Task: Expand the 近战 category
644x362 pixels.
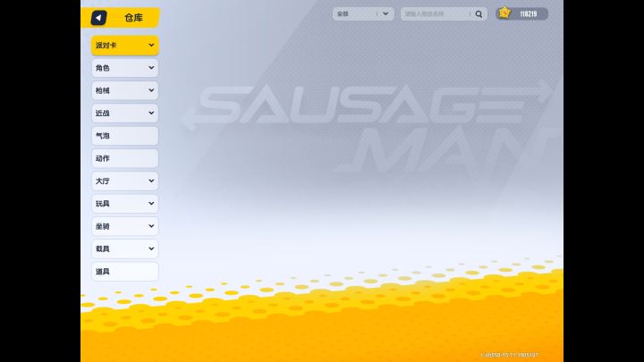Action: [125, 113]
